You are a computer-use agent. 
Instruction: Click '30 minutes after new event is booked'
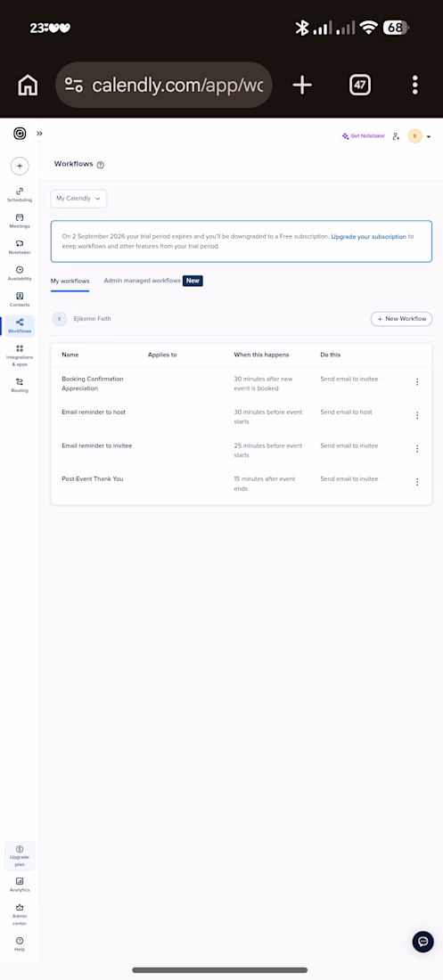[264, 383]
